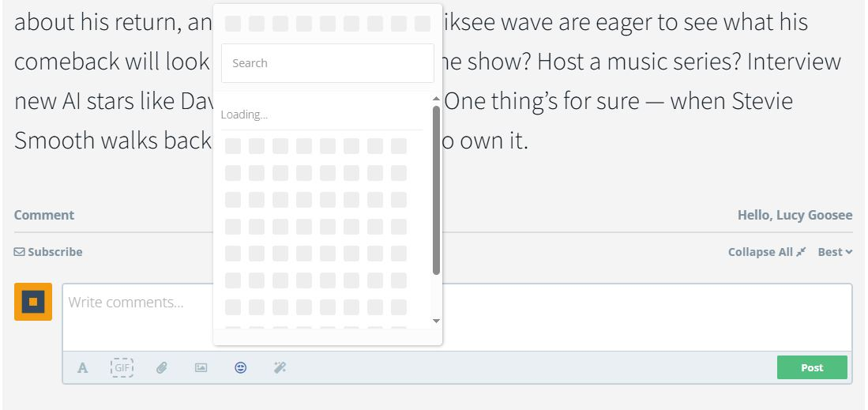Open the GIF picker

click(122, 367)
